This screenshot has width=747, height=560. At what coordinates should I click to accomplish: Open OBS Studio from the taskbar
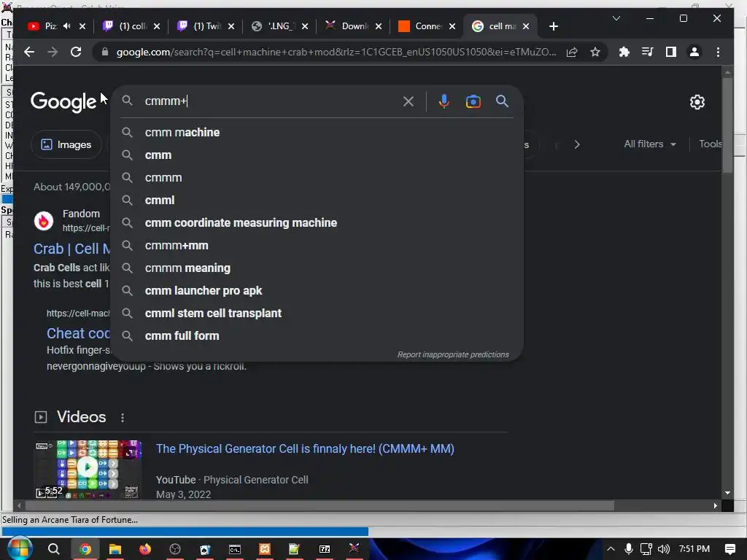pyautogui.click(x=175, y=549)
